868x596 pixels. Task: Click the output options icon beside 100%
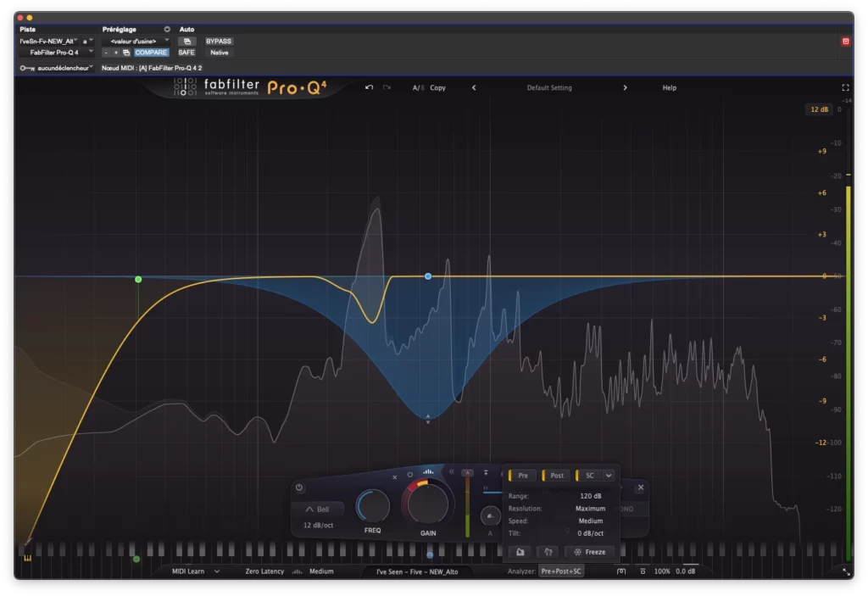tap(643, 571)
